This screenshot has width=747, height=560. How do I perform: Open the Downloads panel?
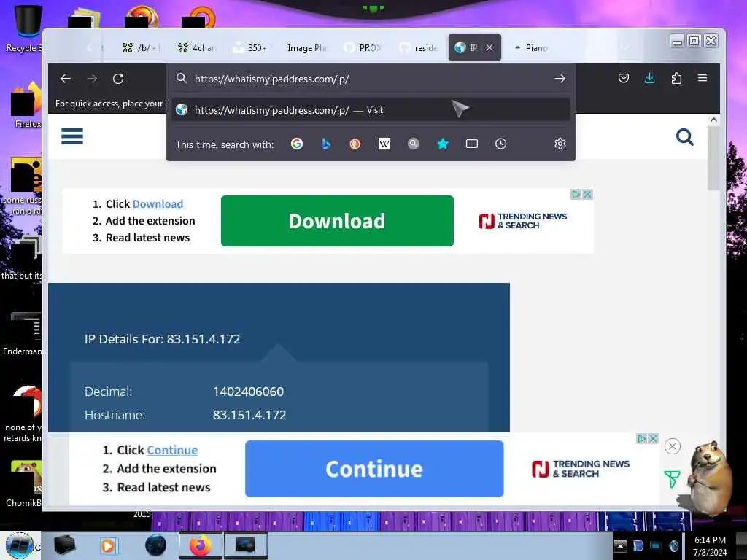pos(649,78)
